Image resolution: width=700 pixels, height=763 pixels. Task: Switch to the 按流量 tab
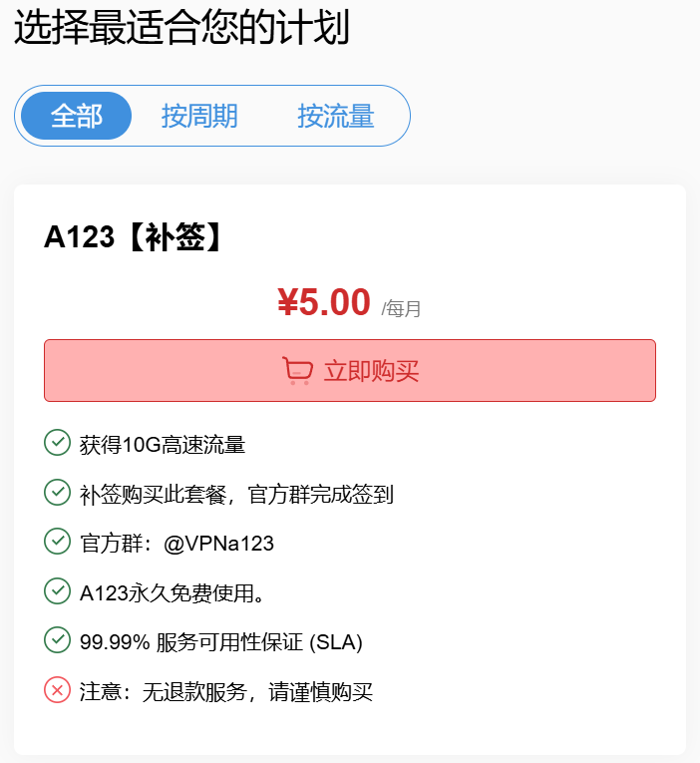336,116
